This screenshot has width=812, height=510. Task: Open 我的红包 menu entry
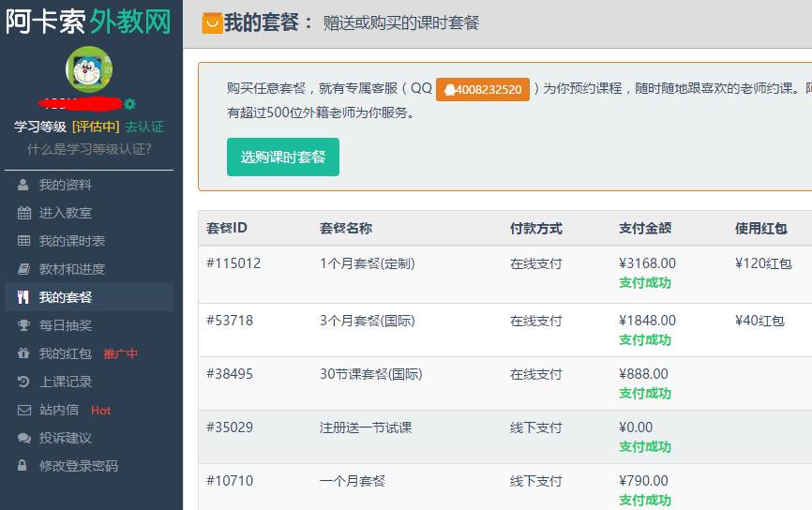pos(66,353)
